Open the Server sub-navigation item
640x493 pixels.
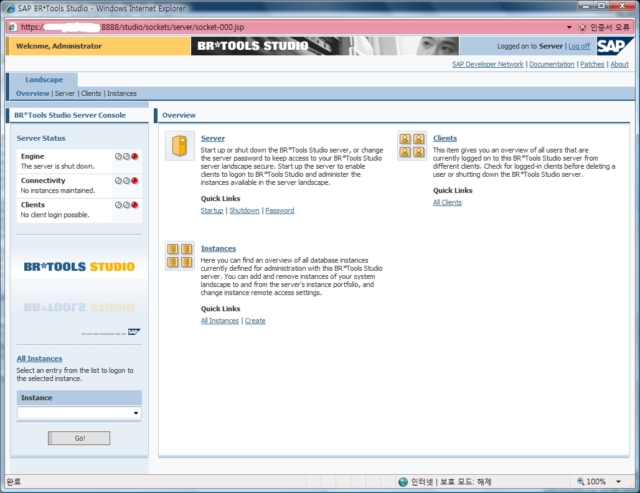click(65, 93)
